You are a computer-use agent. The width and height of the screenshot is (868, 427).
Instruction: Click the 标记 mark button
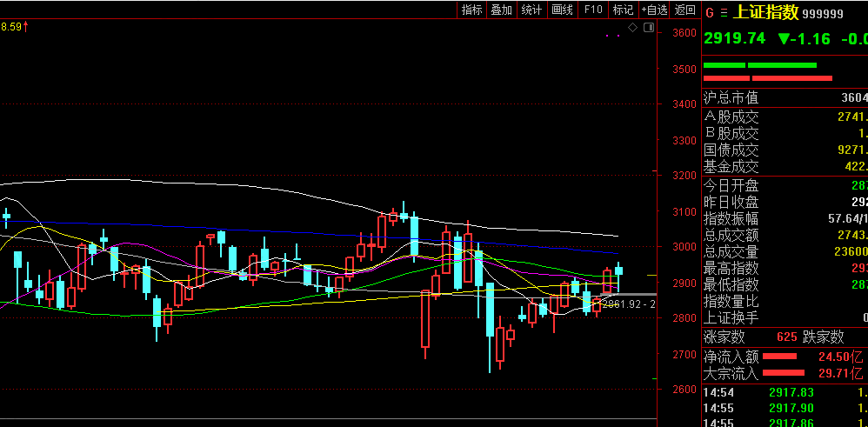click(x=624, y=10)
